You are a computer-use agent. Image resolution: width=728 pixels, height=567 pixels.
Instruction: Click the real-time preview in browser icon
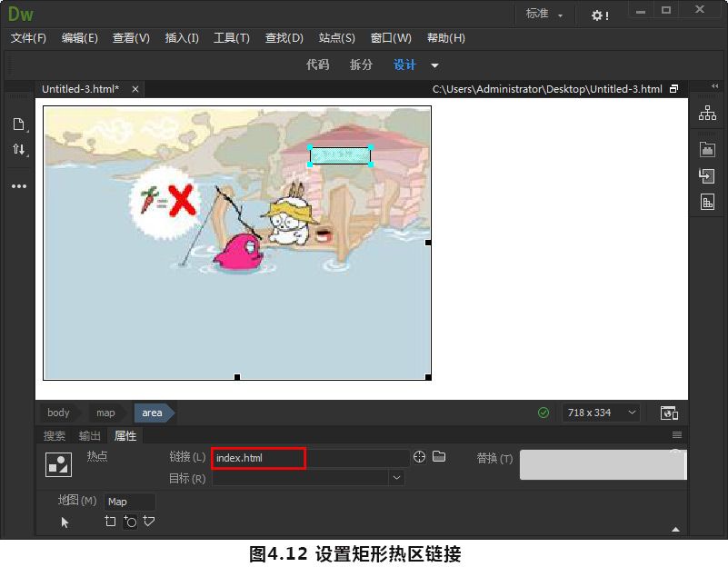point(669,413)
